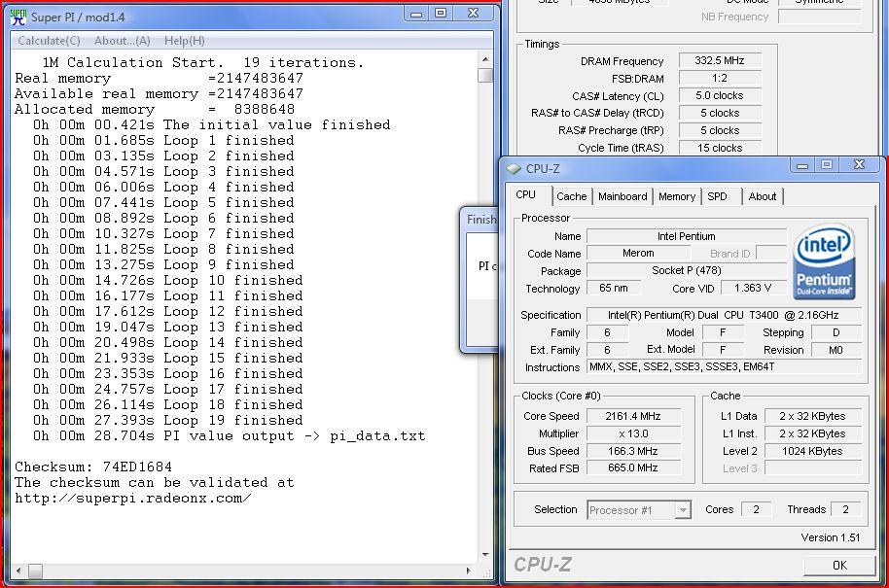Click Super PI horizontal scrollbar right arrow
The width and height of the screenshot is (889, 588).
[468, 571]
